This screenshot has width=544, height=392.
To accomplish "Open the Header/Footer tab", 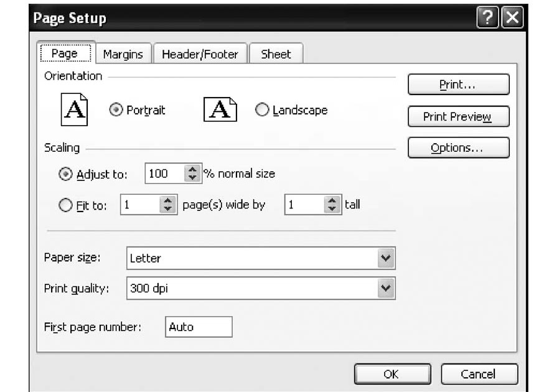I will [x=201, y=54].
